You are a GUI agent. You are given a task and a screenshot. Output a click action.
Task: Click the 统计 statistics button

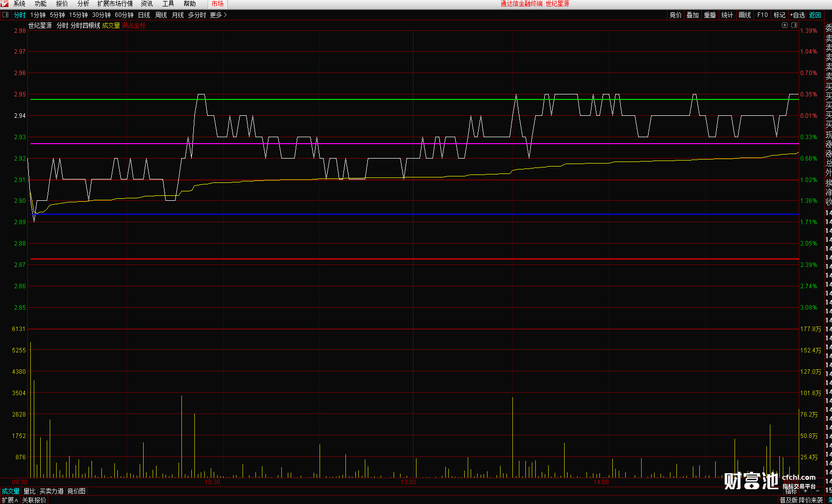coord(728,15)
